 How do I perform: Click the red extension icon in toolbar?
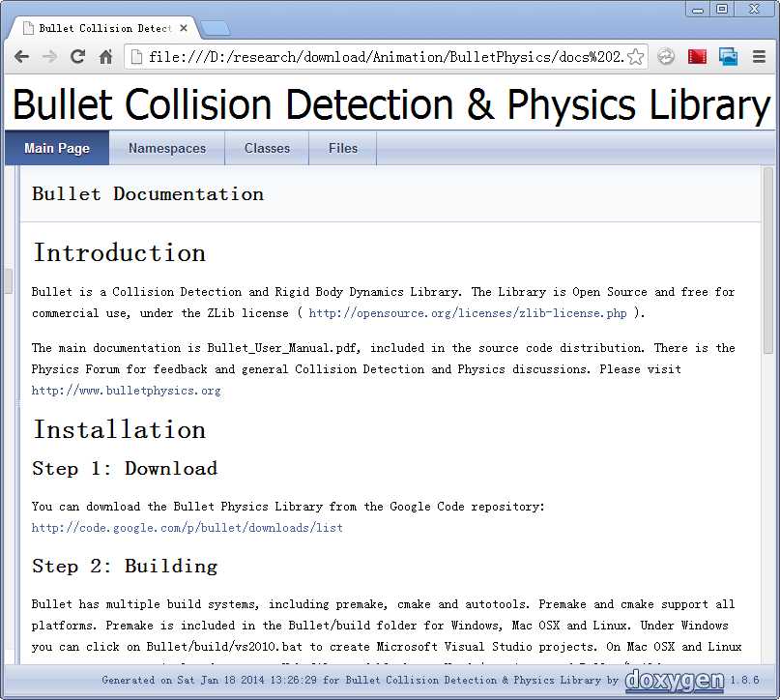pos(697,57)
